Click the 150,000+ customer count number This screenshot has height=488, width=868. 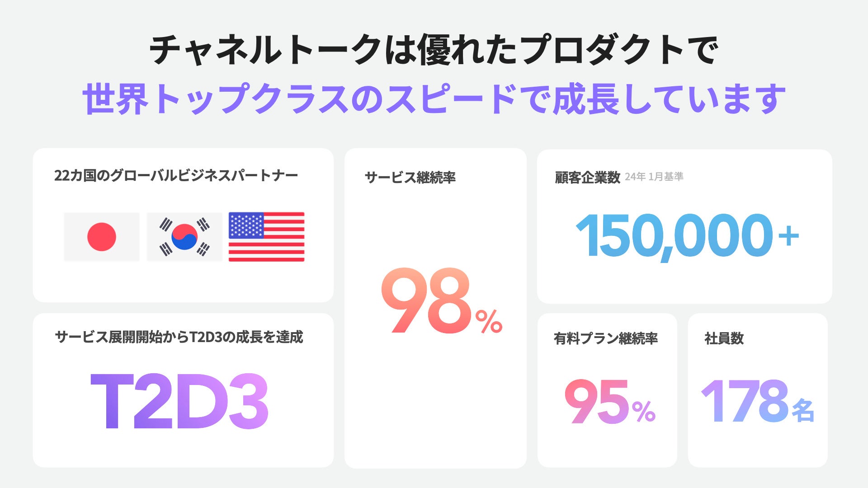[674, 236]
